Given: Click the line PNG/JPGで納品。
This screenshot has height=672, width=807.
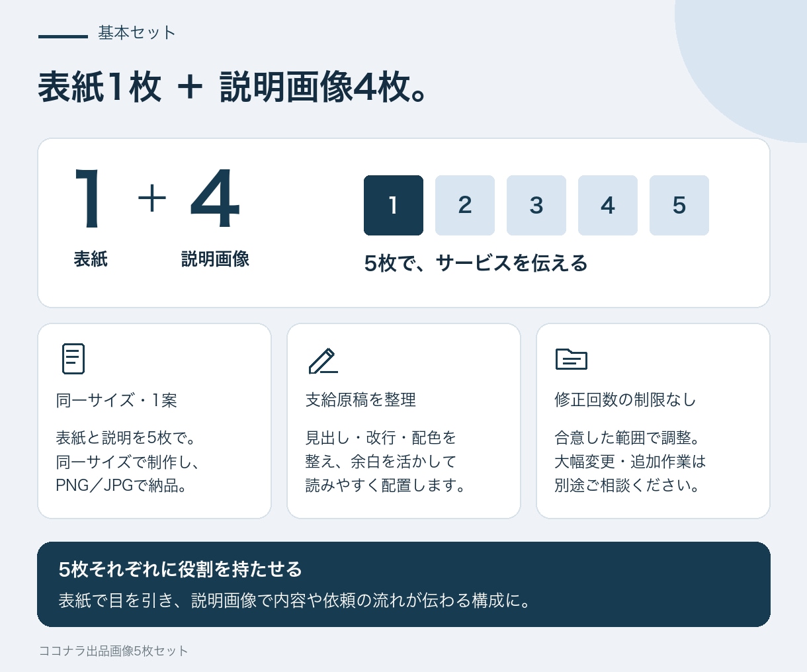Looking at the screenshot, I should pyautogui.click(x=122, y=485).
